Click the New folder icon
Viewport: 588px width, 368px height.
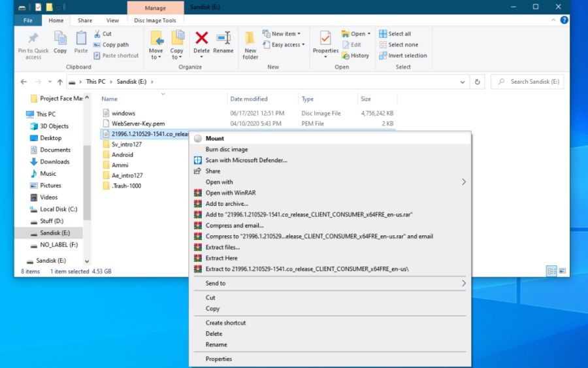[250, 39]
